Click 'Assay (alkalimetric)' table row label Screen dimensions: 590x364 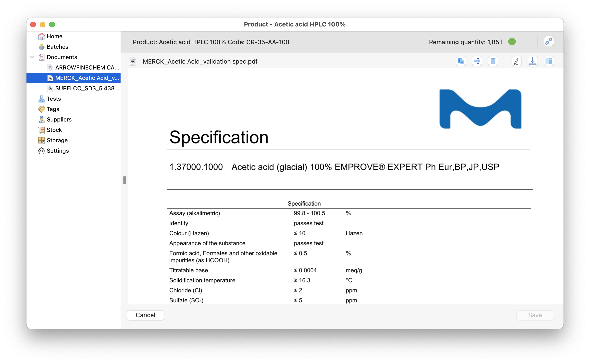pyautogui.click(x=195, y=213)
